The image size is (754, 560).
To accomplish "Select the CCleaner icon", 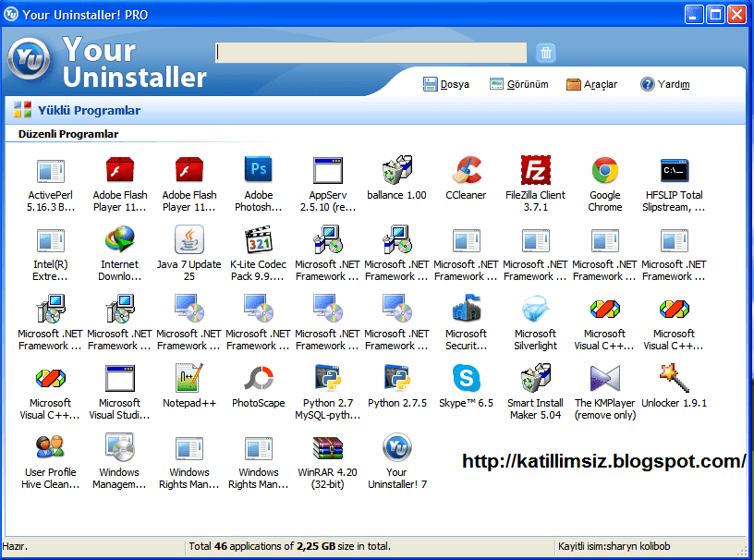I will pos(466,170).
